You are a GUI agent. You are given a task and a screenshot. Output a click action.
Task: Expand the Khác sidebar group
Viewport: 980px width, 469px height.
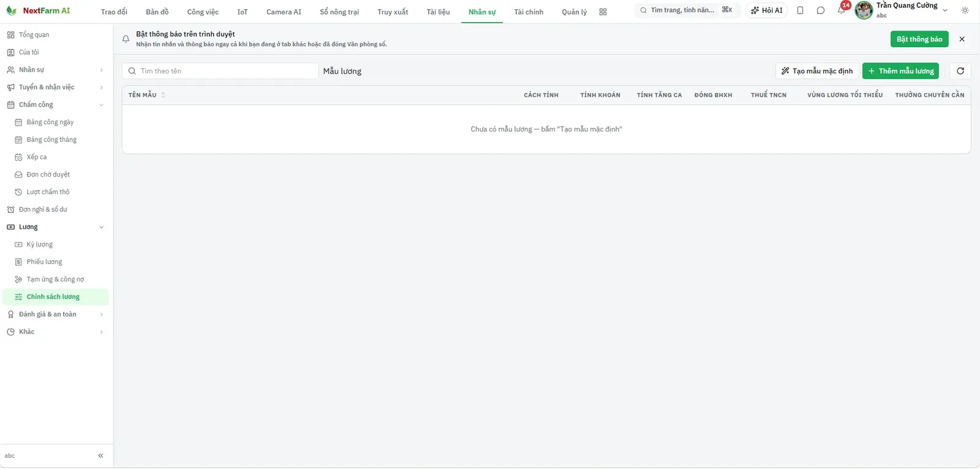coord(56,331)
